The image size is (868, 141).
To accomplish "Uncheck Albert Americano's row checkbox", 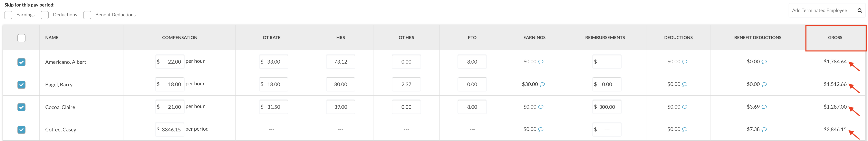I will pyautogui.click(x=21, y=62).
